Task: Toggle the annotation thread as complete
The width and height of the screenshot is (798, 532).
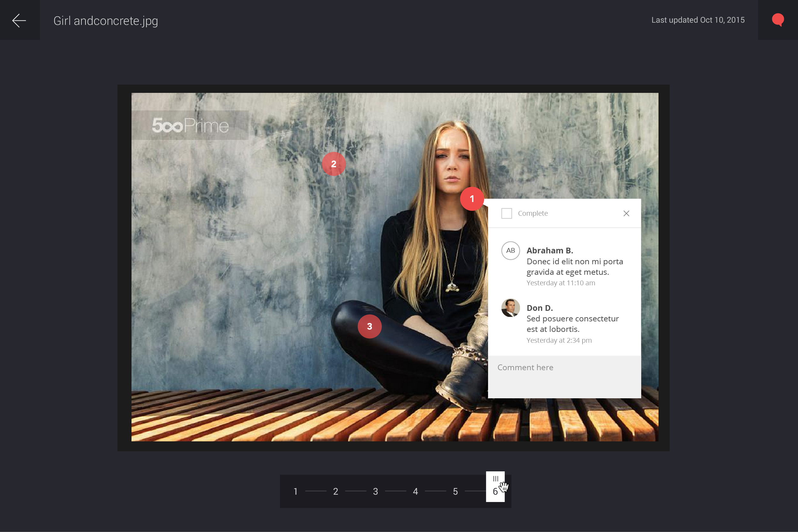Action: pos(533,213)
